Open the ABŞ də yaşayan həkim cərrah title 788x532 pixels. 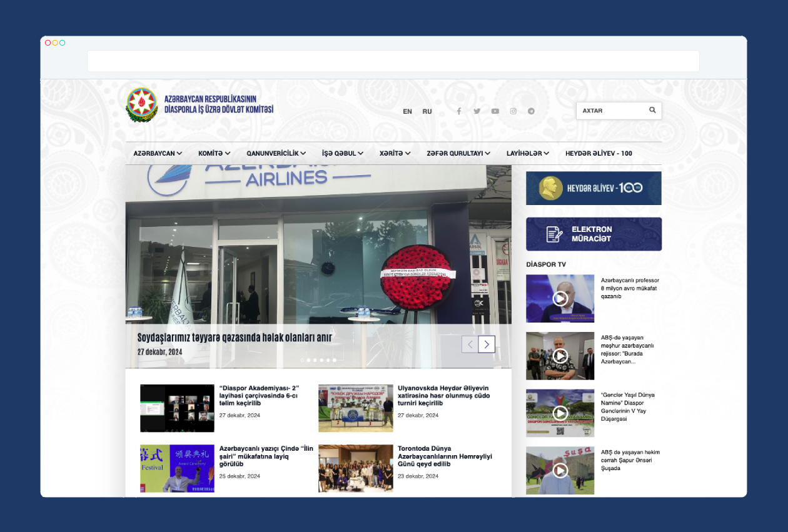[630, 460]
